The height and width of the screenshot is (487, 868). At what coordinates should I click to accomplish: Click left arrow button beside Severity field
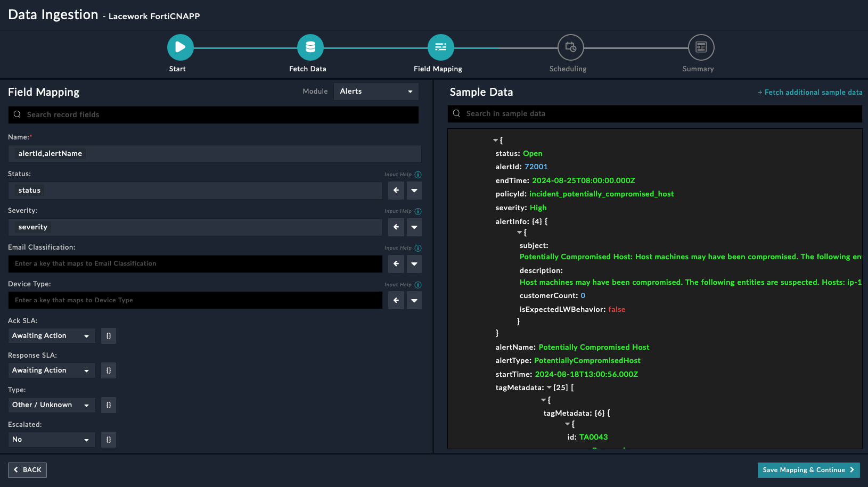coord(396,227)
